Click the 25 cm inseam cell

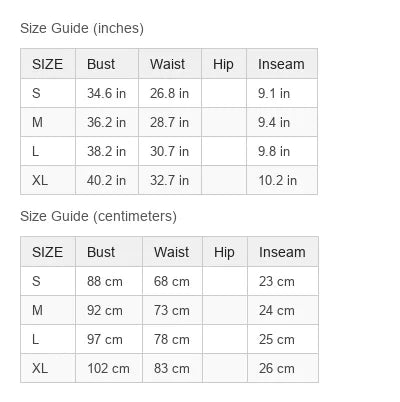[283, 339]
